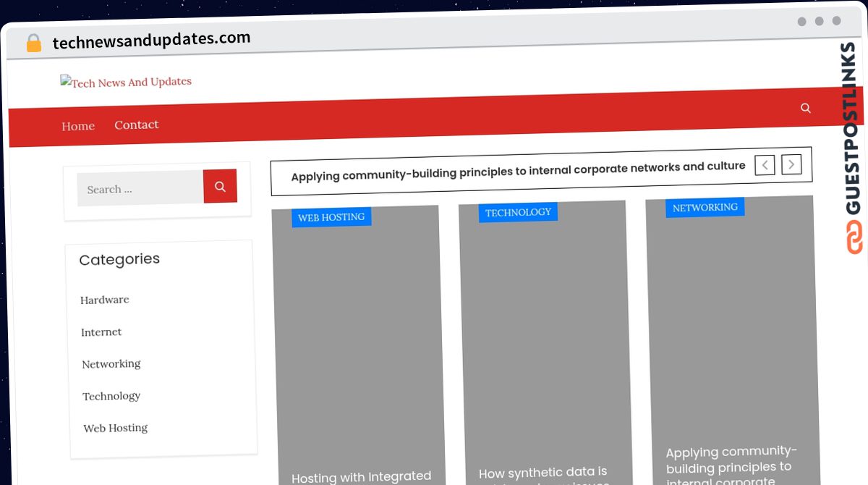Click the Categories heading

119,260
